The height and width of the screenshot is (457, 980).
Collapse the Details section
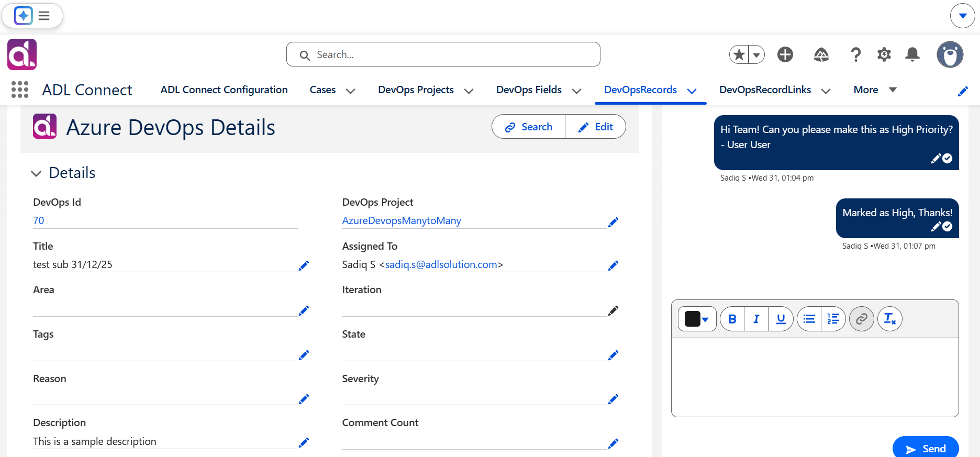(x=36, y=173)
